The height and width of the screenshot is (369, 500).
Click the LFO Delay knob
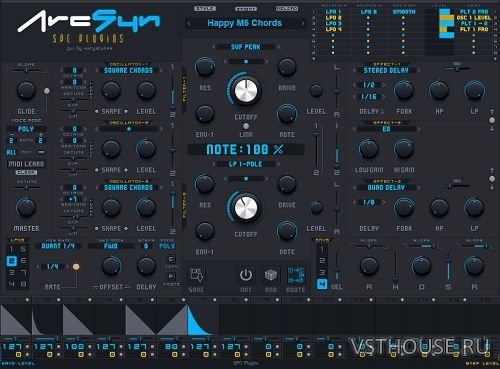click(x=146, y=266)
